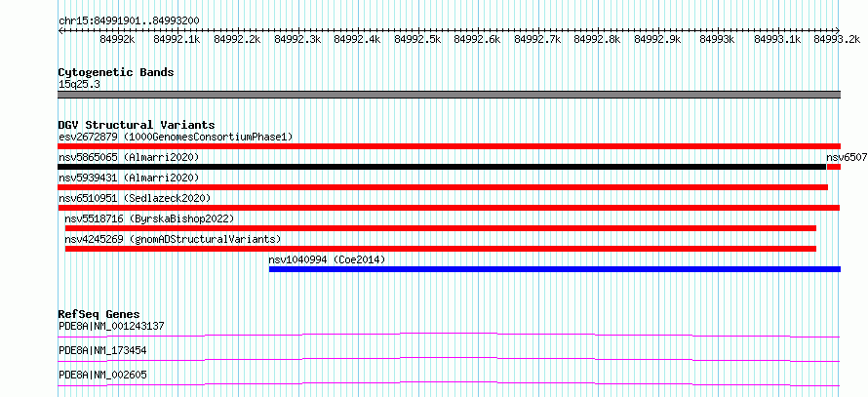868x397 pixels.
Task: Click the gray 15q25.3 cytogenetic band bar
Action: pyautogui.click(x=450, y=95)
